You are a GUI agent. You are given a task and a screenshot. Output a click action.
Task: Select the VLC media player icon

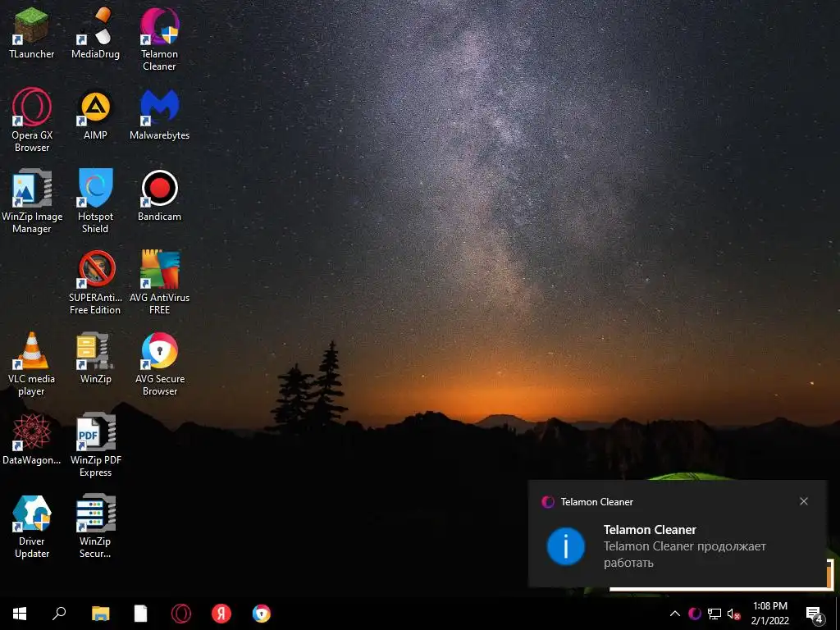tap(32, 363)
